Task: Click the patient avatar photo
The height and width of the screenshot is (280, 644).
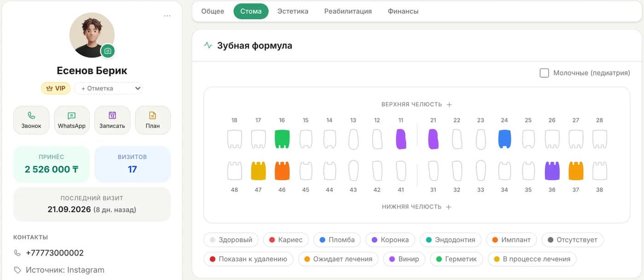Action: click(x=92, y=35)
